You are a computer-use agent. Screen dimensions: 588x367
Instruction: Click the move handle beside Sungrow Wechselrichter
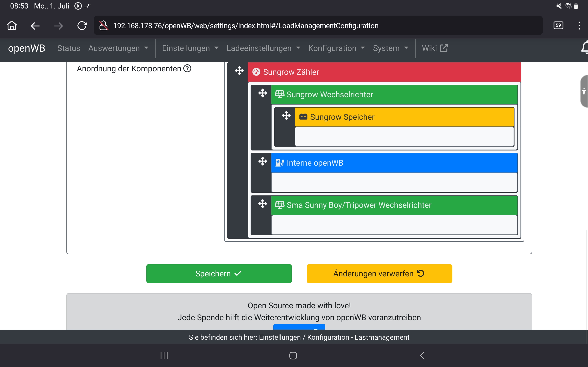[x=262, y=93]
